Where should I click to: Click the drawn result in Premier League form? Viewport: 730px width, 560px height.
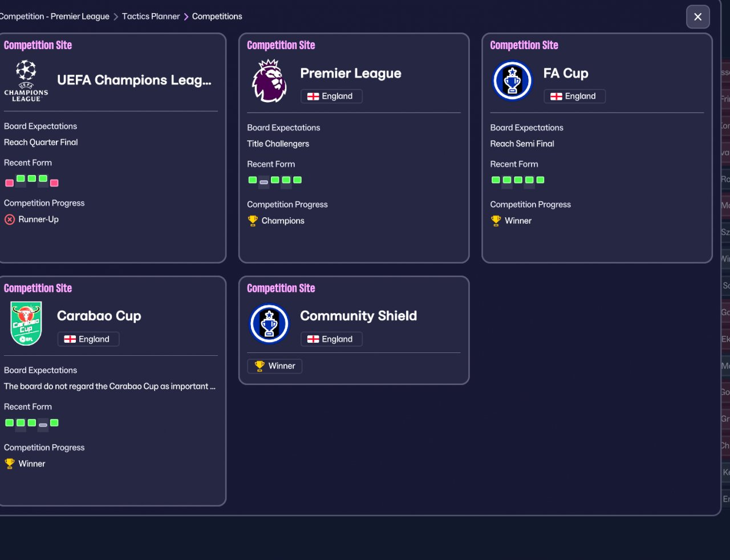(263, 182)
